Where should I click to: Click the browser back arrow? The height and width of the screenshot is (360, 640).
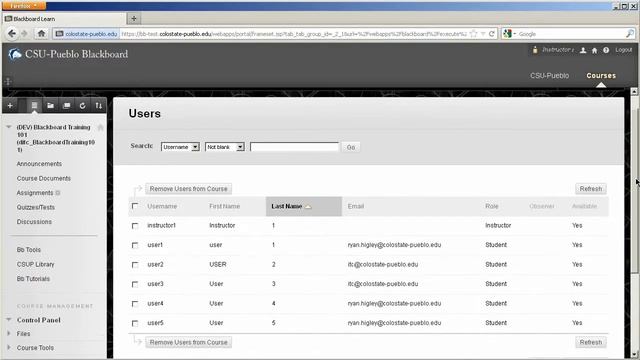[11, 34]
